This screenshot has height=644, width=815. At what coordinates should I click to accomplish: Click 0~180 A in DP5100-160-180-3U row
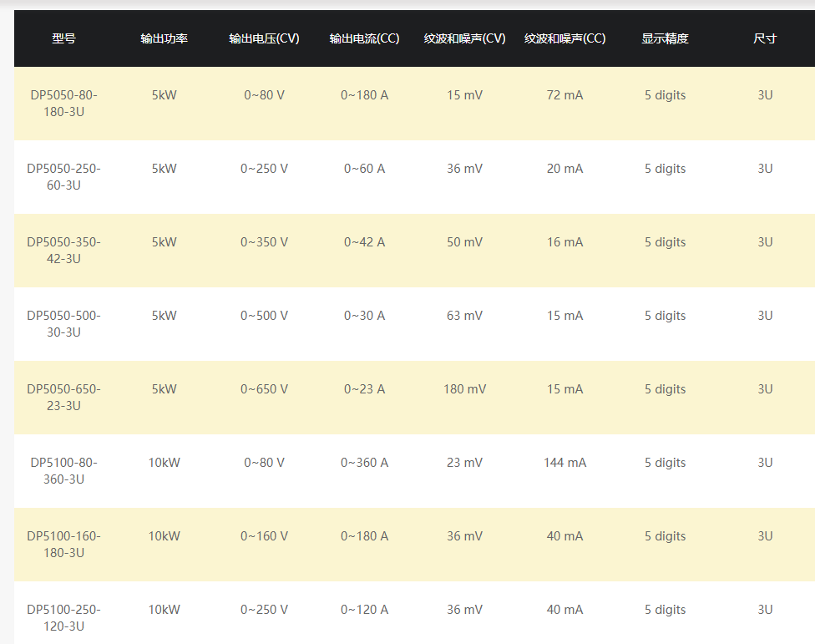pyautogui.click(x=364, y=536)
